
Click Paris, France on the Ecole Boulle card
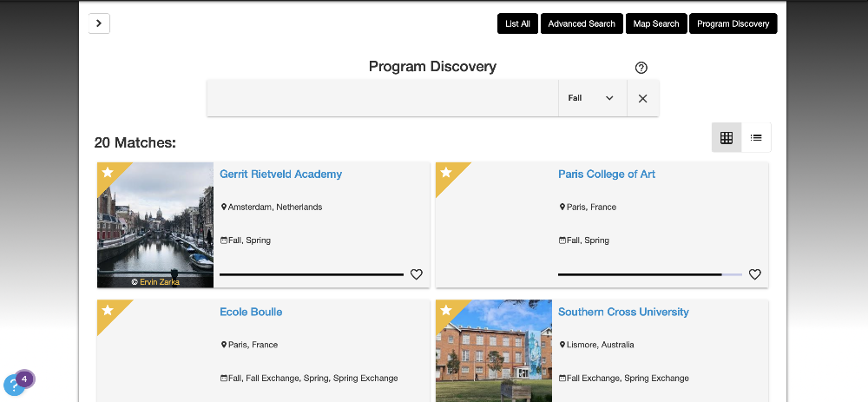[x=253, y=345]
